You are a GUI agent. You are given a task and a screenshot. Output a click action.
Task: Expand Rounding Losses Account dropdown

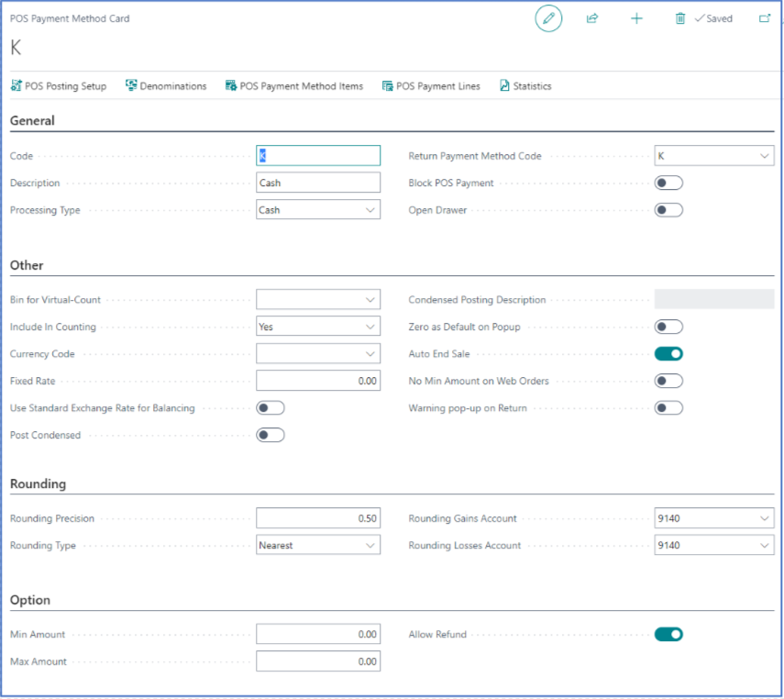[765, 546]
